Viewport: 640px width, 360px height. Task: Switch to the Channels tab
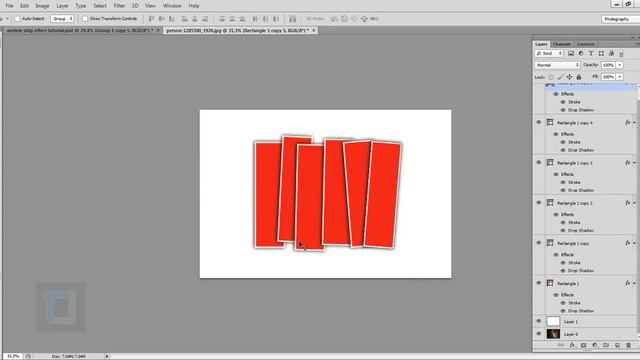pyautogui.click(x=562, y=44)
